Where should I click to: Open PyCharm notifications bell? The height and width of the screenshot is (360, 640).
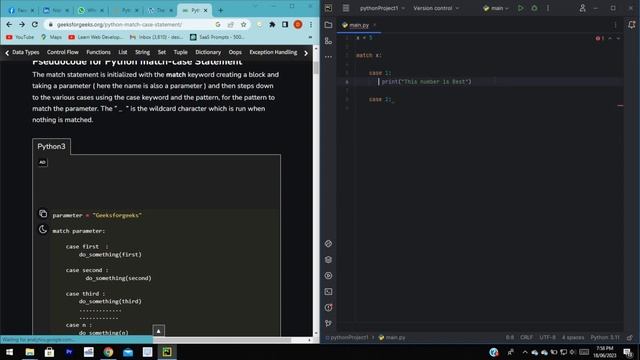(631, 25)
